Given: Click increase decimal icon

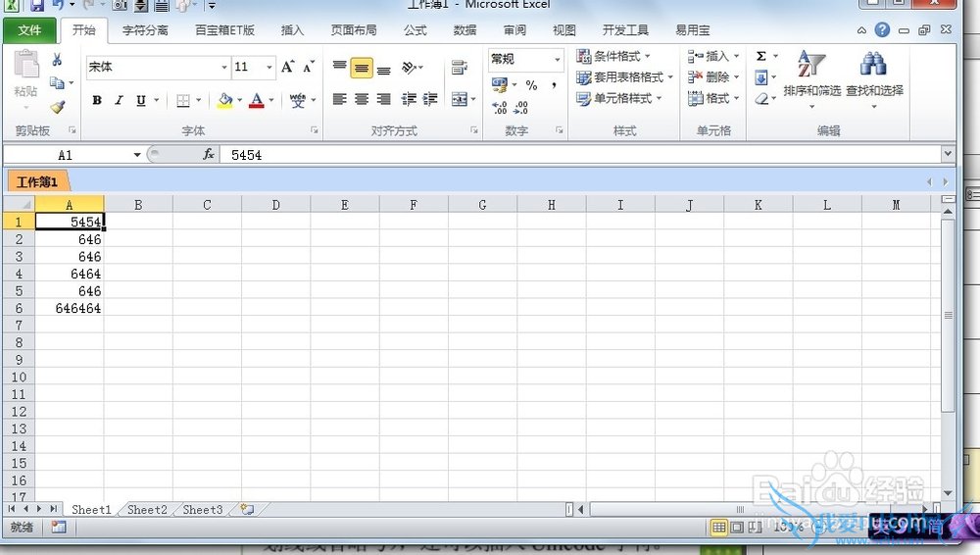Looking at the screenshot, I should (500, 108).
